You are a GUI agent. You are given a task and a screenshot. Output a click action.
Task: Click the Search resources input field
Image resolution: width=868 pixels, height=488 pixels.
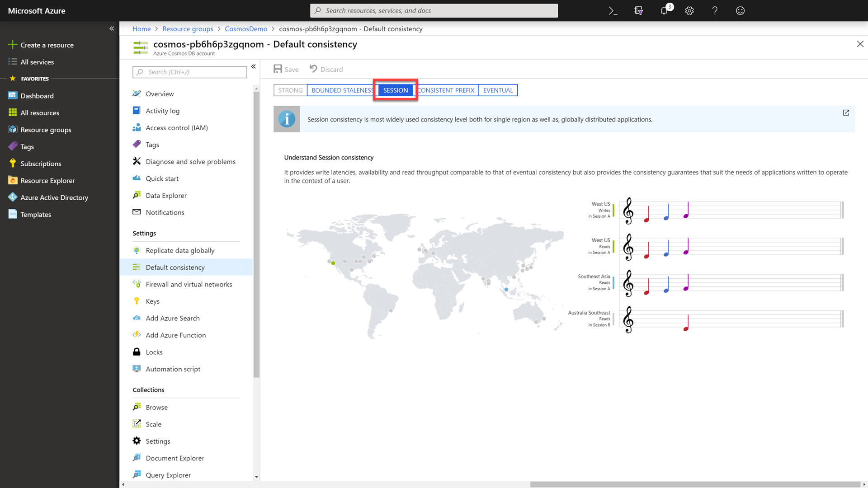(x=434, y=10)
